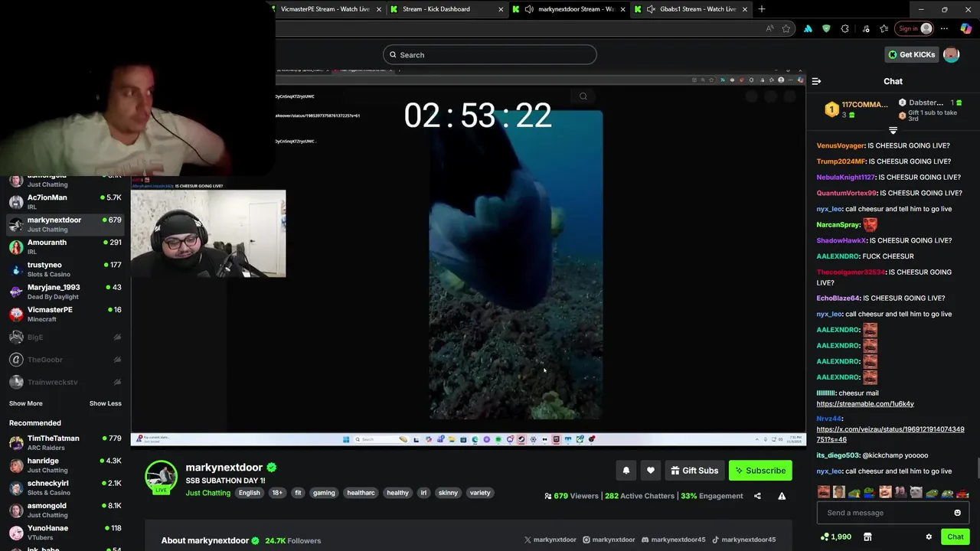Image resolution: width=980 pixels, height=551 pixels.
Task: Select the variety tag
Action: tap(480, 493)
